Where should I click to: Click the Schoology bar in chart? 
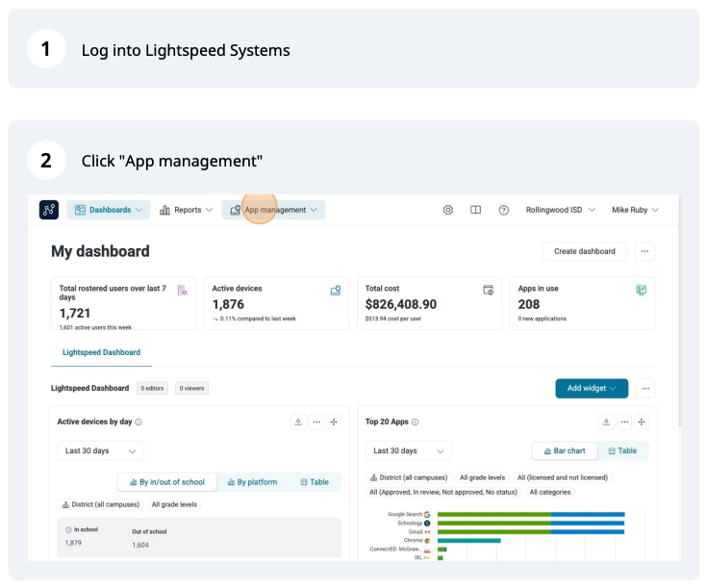click(x=531, y=524)
